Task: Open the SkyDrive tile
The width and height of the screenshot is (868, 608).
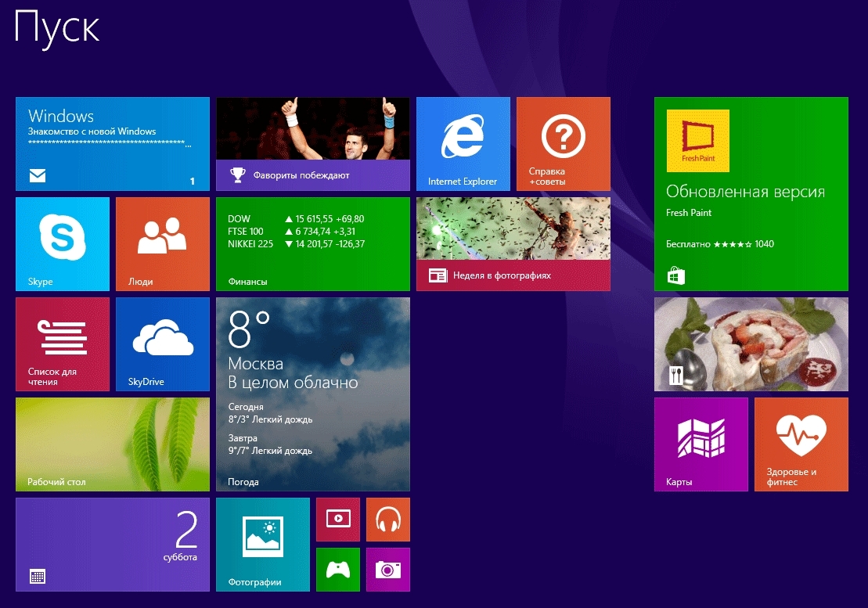Action: coord(163,344)
